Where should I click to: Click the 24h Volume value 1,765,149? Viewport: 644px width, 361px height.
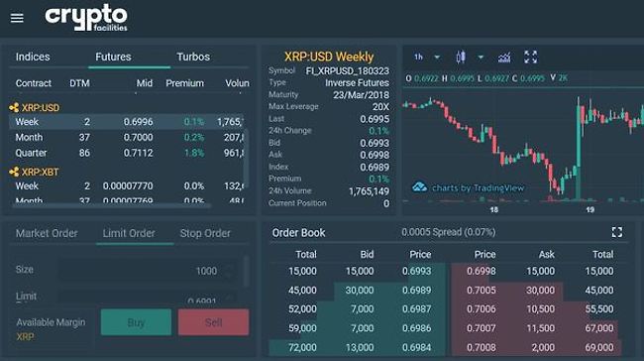[369, 191]
